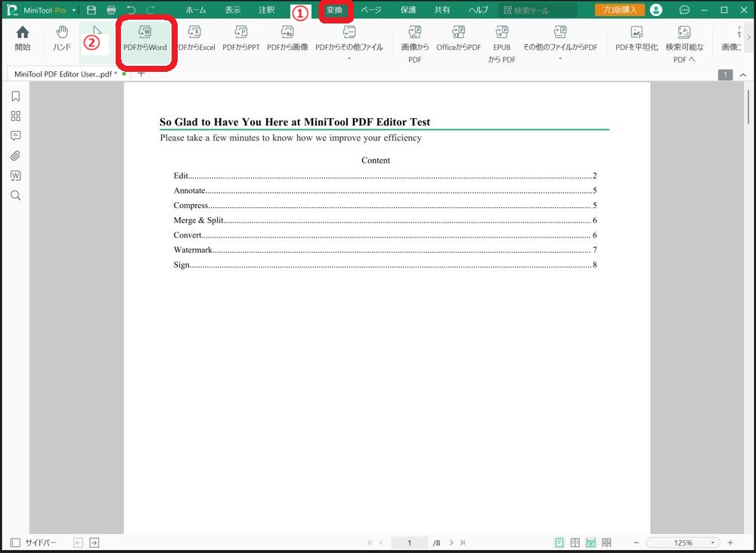The image size is (756, 553).
Task: Click the next view right-arrow box icon
Action: pyautogui.click(x=94, y=542)
